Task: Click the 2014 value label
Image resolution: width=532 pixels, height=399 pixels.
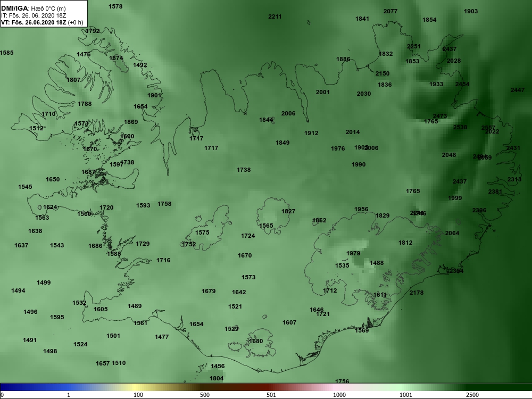Action: [353, 132]
